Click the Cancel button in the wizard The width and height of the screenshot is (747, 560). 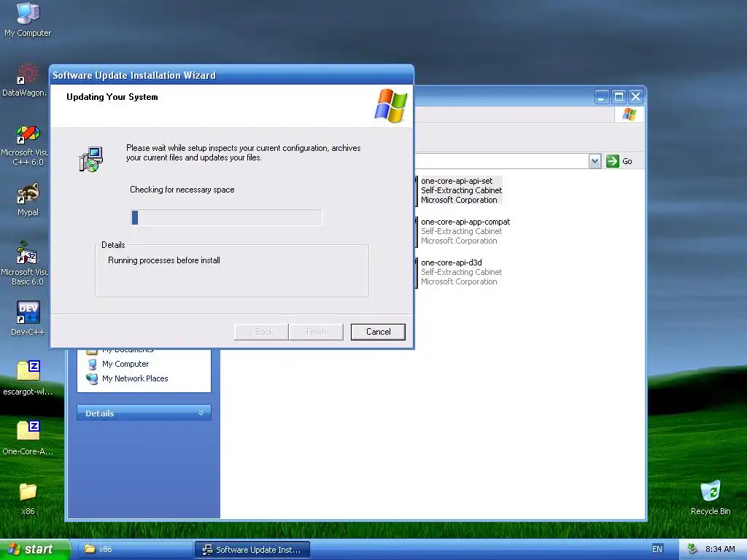click(x=378, y=332)
